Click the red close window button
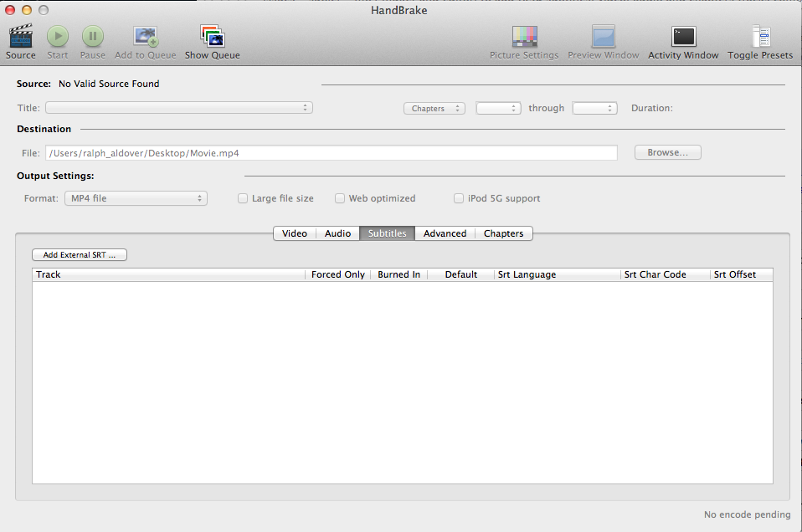 coord(10,10)
